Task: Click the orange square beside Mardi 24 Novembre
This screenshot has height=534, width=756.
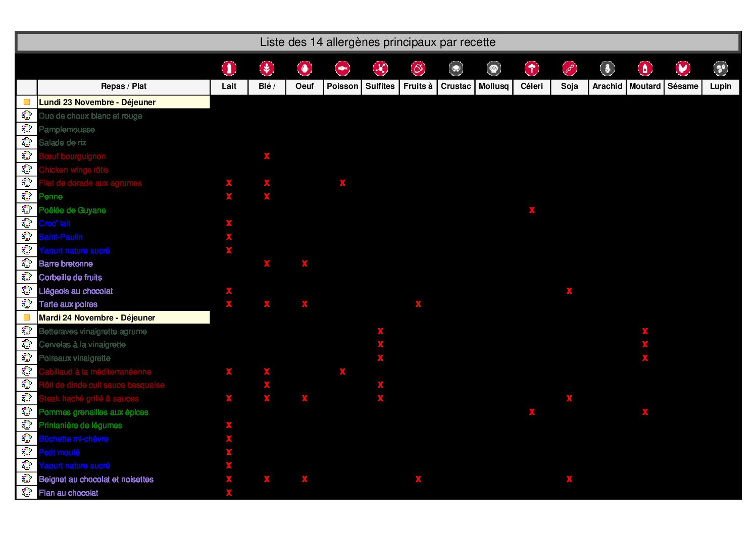Action: pos(27,317)
